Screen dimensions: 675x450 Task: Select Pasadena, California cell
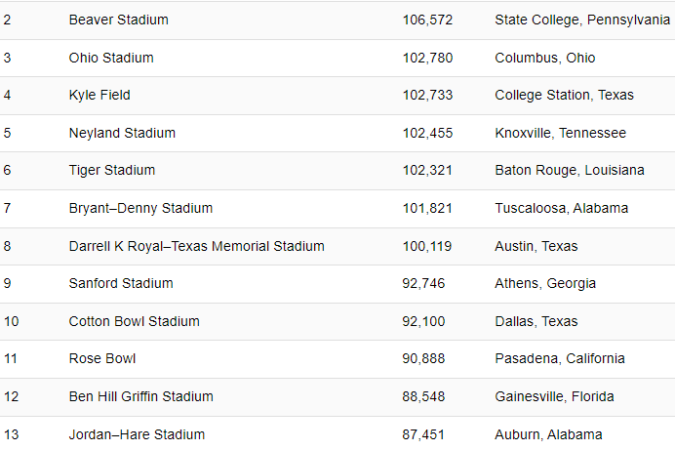560,358
